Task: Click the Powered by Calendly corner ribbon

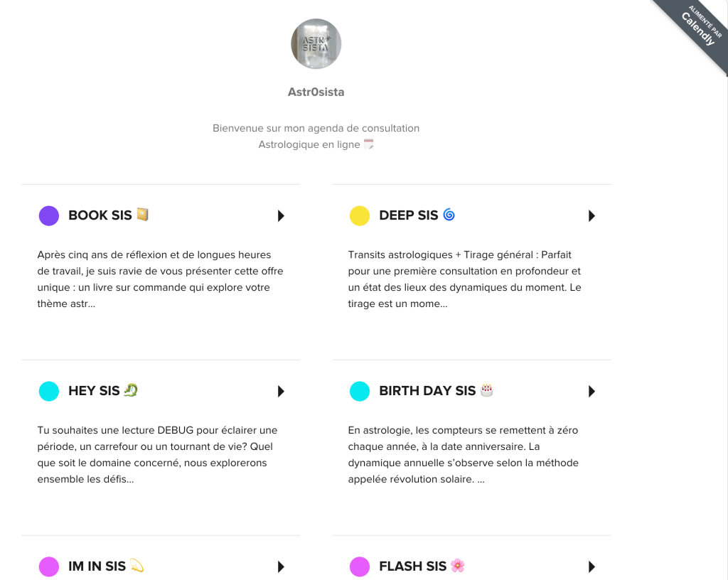Action: tap(695, 31)
